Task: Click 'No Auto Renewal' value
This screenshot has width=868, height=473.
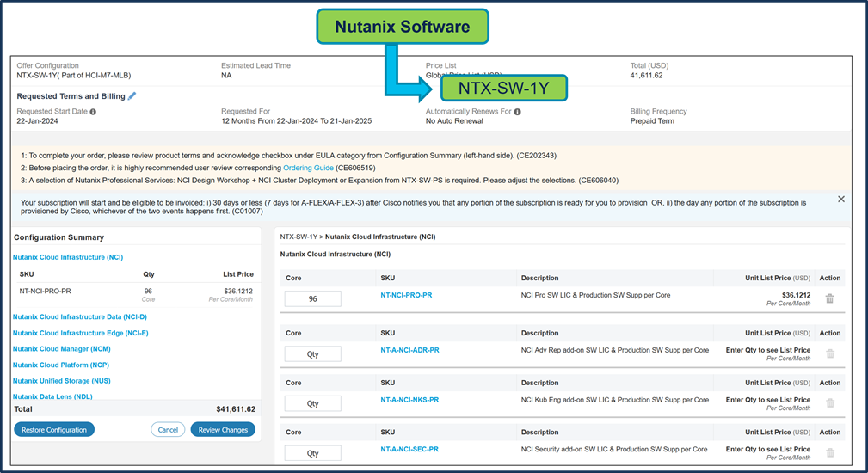Action: (454, 121)
